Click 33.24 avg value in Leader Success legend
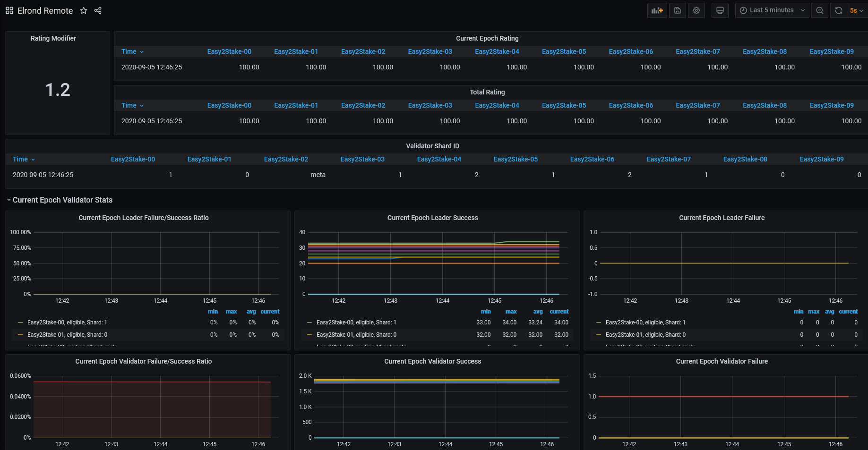 tap(535, 323)
